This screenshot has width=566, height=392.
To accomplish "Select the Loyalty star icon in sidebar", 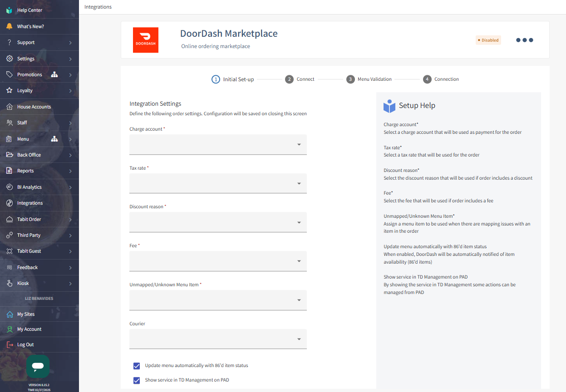I will tap(9, 90).
